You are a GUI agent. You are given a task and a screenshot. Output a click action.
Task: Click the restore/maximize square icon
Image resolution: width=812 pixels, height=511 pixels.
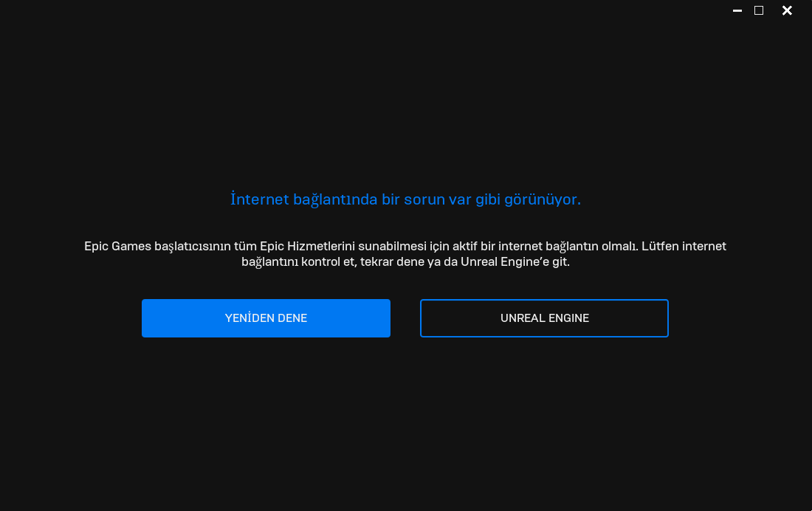click(x=759, y=10)
